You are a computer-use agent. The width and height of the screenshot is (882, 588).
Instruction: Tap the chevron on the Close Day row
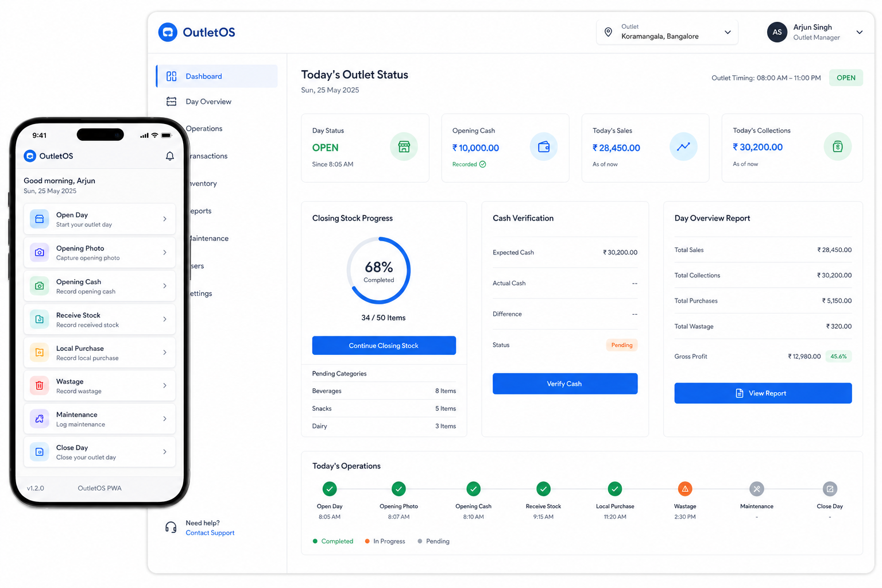tap(165, 452)
